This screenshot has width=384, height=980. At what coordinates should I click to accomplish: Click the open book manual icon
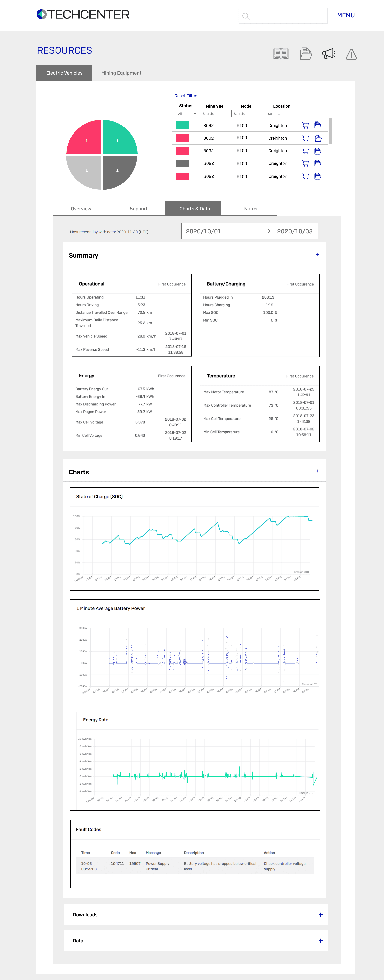point(281,54)
